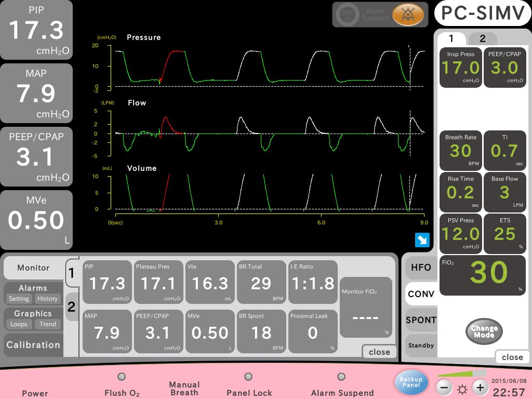Open settings page 2 tab
This screenshot has height=399, width=532.
pyautogui.click(x=483, y=38)
